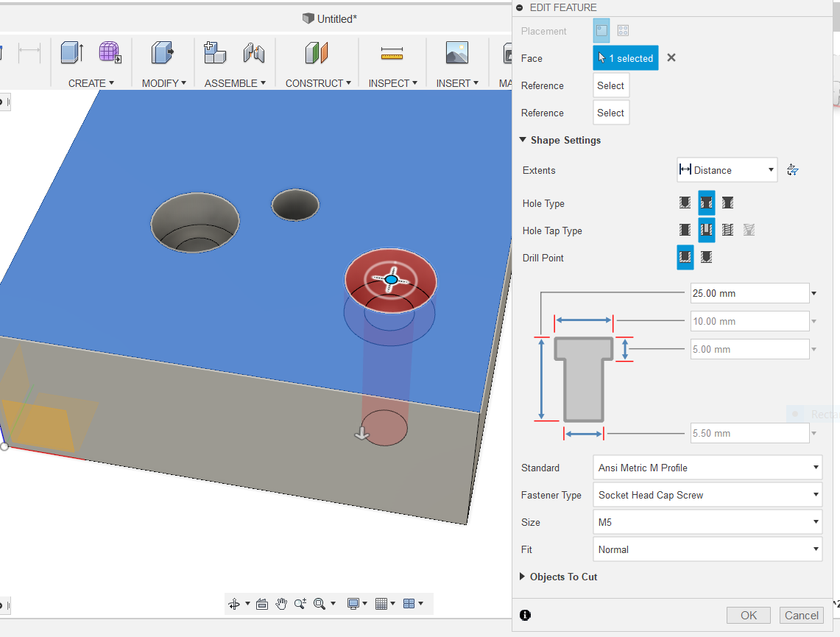Click the info icon at dialog bottom
Image resolution: width=840 pixels, height=637 pixels.
[x=525, y=615]
